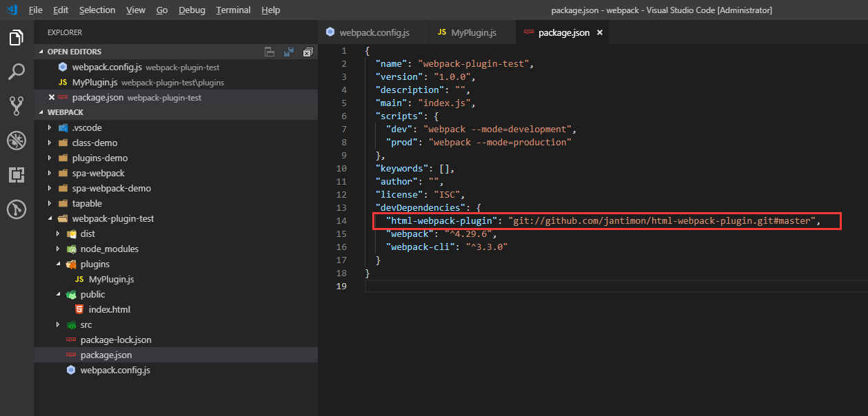The width and height of the screenshot is (868, 416).
Task: Open the Extensions view in activity bar
Action: [x=17, y=174]
